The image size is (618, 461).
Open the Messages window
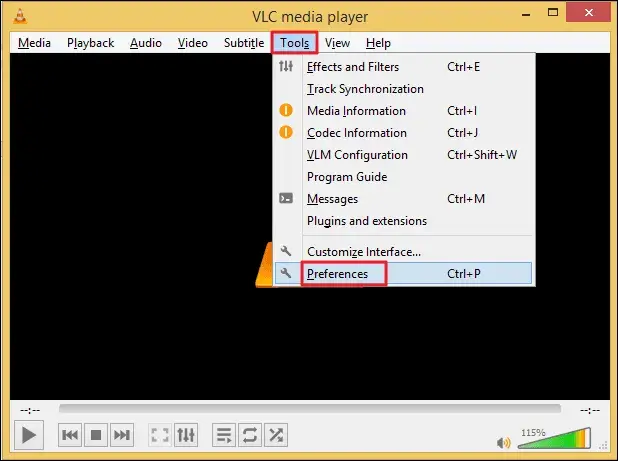[403, 199]
